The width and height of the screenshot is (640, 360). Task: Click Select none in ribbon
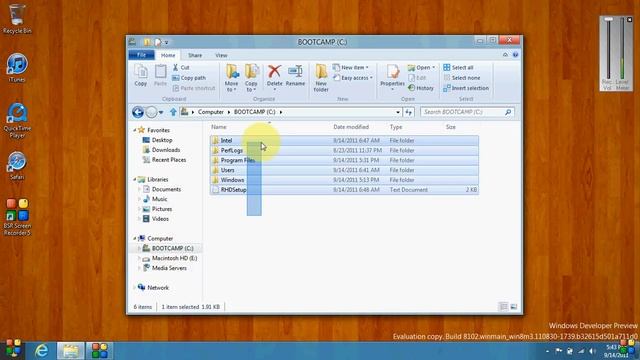coord(462,78)
